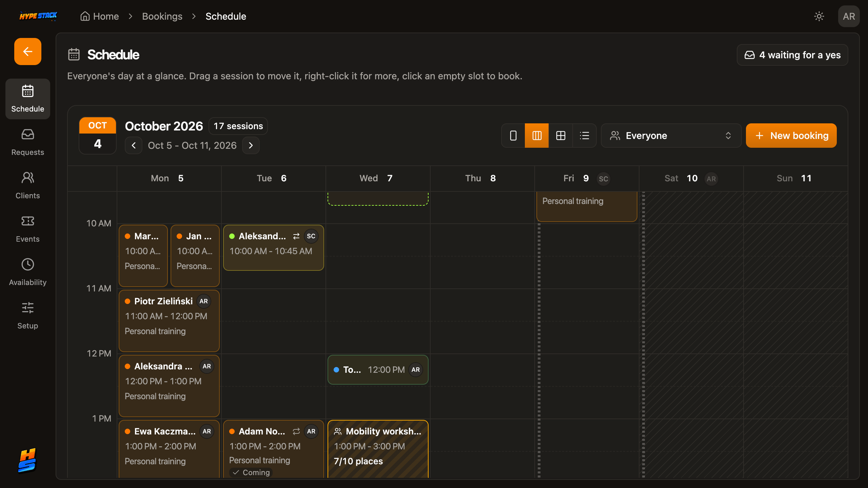Viewport: 868px width, 488px height.
Task: Click the 17 sessions badge
Action: pyautogui.click(x=238, y=126)
